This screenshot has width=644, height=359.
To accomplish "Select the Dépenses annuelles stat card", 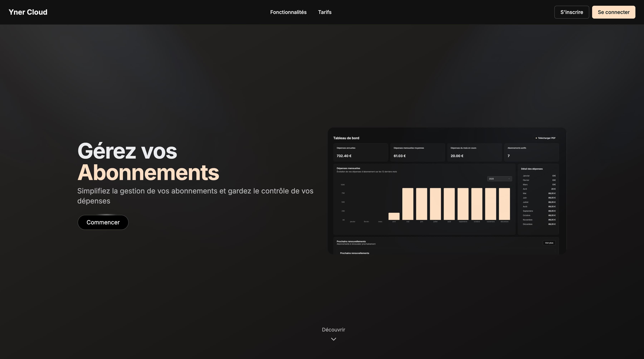I will pyautogui.click(x=360, y=152).
